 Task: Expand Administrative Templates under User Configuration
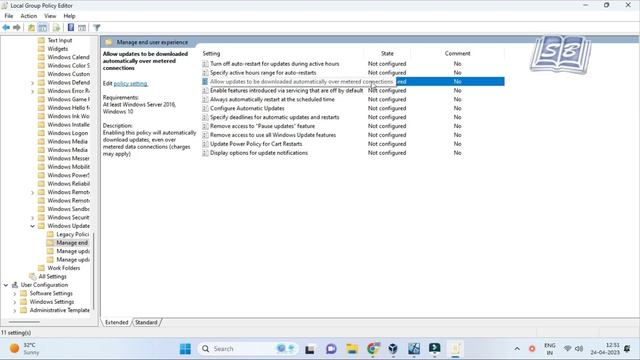[15, 311]
